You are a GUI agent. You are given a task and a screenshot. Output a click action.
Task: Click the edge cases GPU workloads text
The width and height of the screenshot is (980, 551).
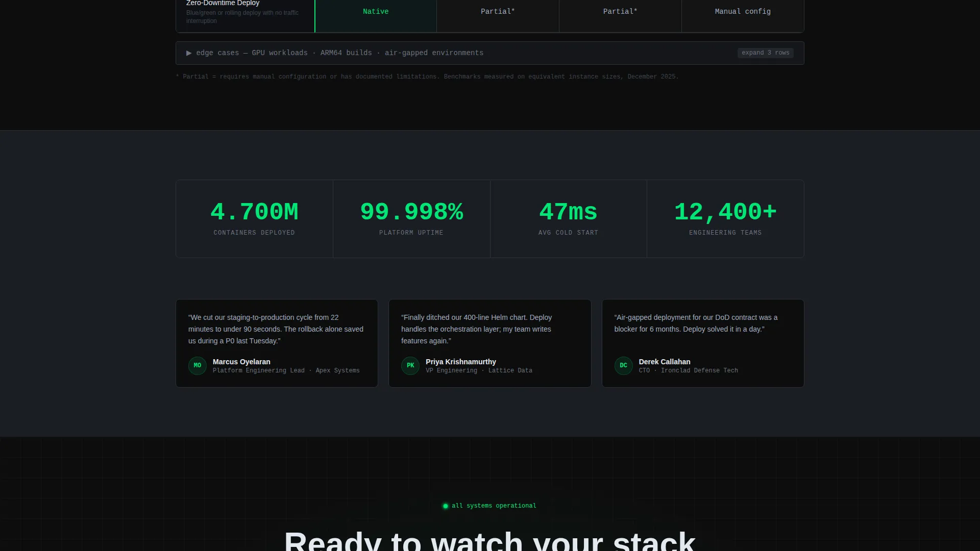click(340, 53)
